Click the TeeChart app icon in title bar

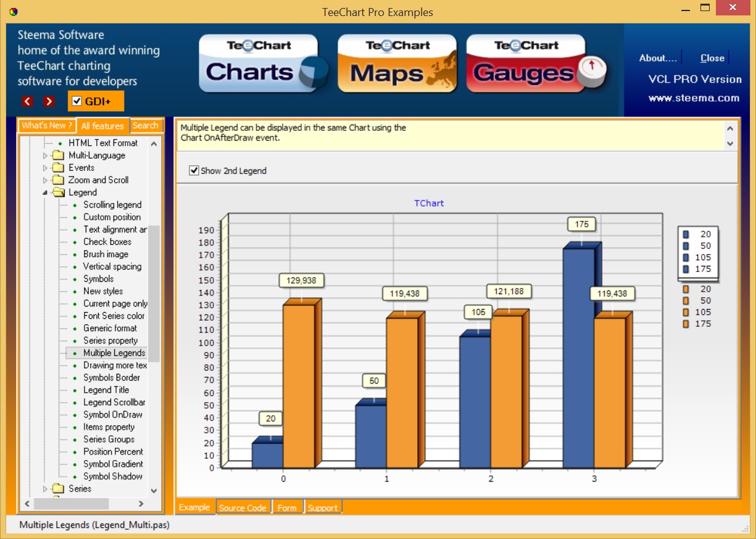pos(14,12)
